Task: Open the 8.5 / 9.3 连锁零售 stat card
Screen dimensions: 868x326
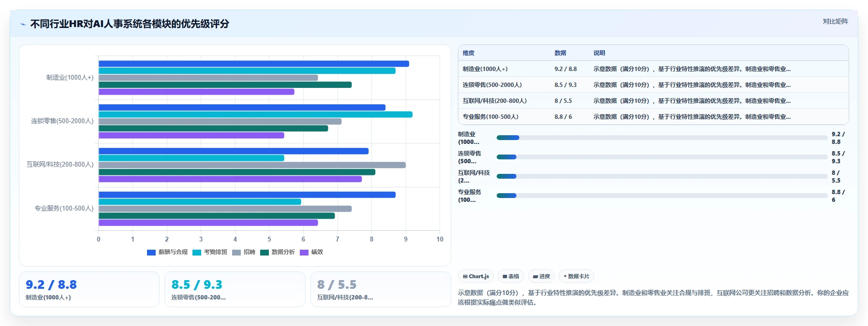Action: (x=235, y=289)
